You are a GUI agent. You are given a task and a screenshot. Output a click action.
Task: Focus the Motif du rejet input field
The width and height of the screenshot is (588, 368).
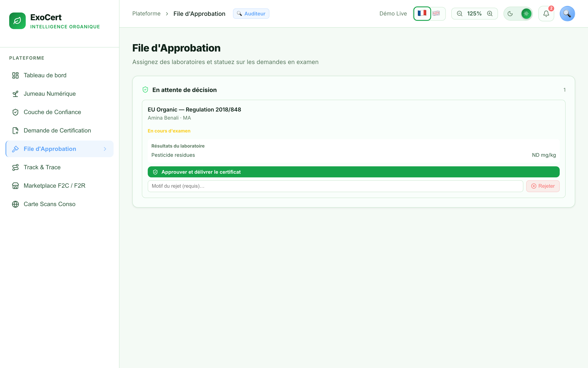[335, 186]
